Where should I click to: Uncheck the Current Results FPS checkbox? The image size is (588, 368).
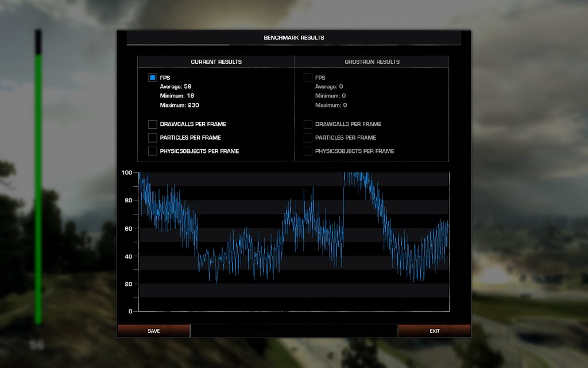pos(153,78)
